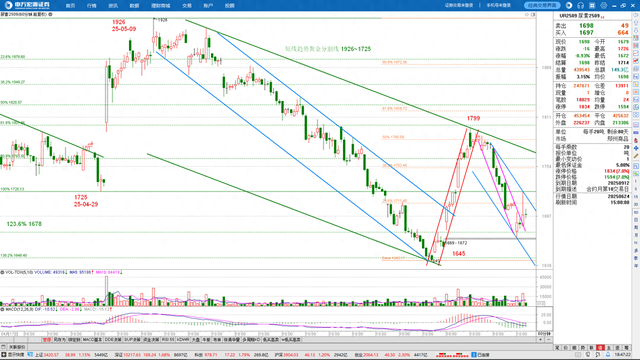Select the blue cross drawing tool in right sidebar
The width and height of the screenshot is (640, 360).
(636, 148)
